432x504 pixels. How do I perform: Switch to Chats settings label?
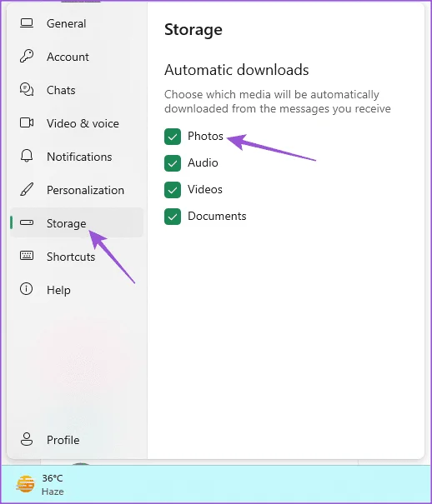[x=61, y=90]
